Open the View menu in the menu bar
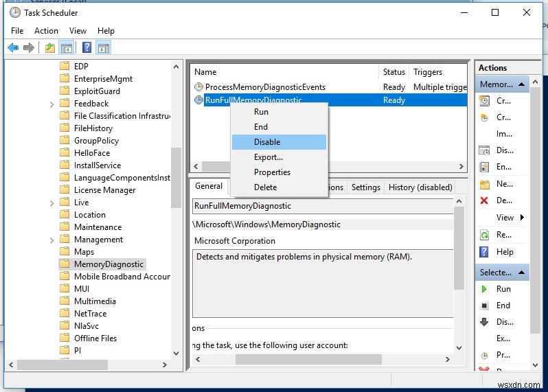This screenshot has height=392, width=548. (x=78, y=31)
